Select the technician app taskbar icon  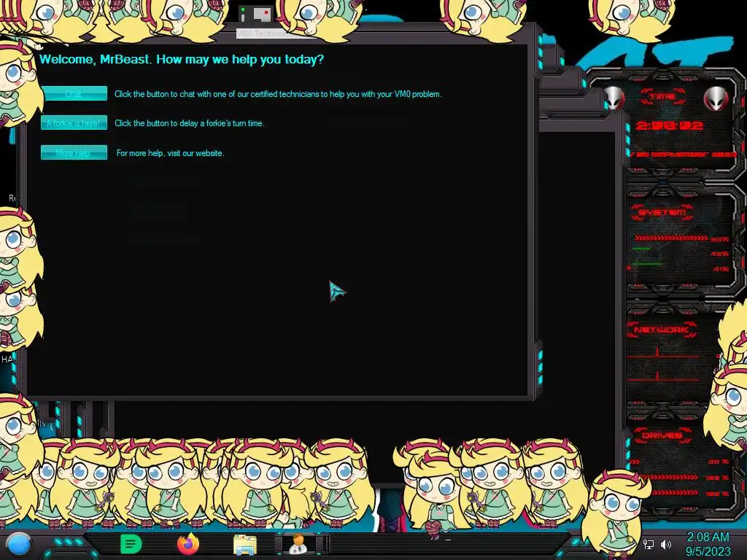coord(298,544)
